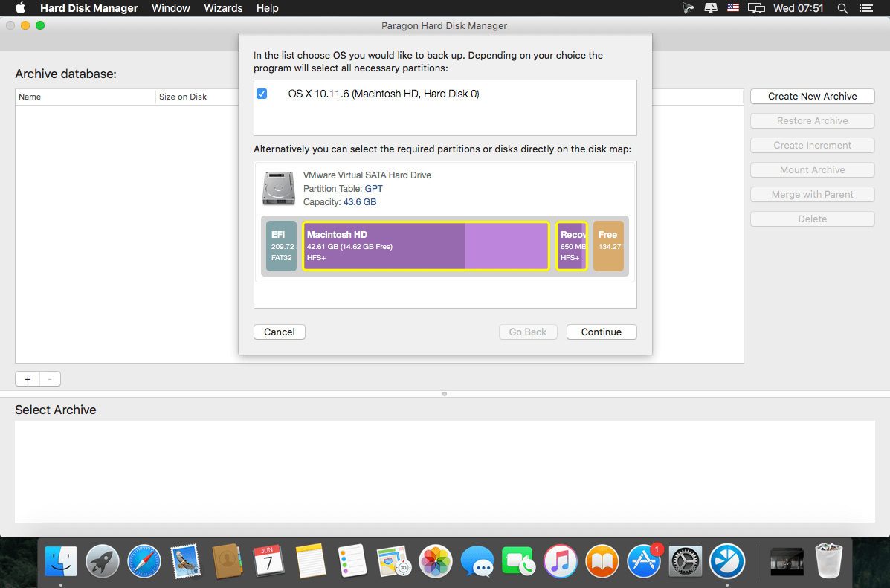Click the Merge with Parent button

[x=812, y=194]
